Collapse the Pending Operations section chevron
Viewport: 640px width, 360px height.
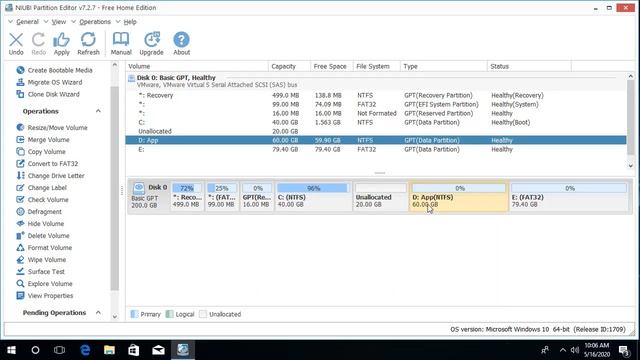pos(98,313)
